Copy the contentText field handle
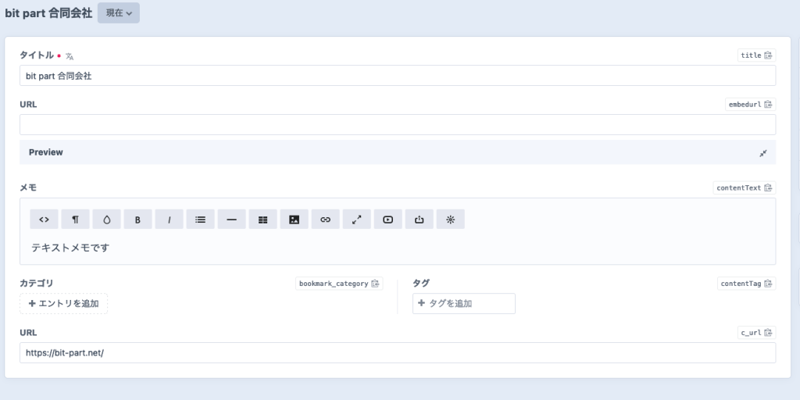Image resolution: width=800 pixels, height=400 pixels. pos(769,187)
